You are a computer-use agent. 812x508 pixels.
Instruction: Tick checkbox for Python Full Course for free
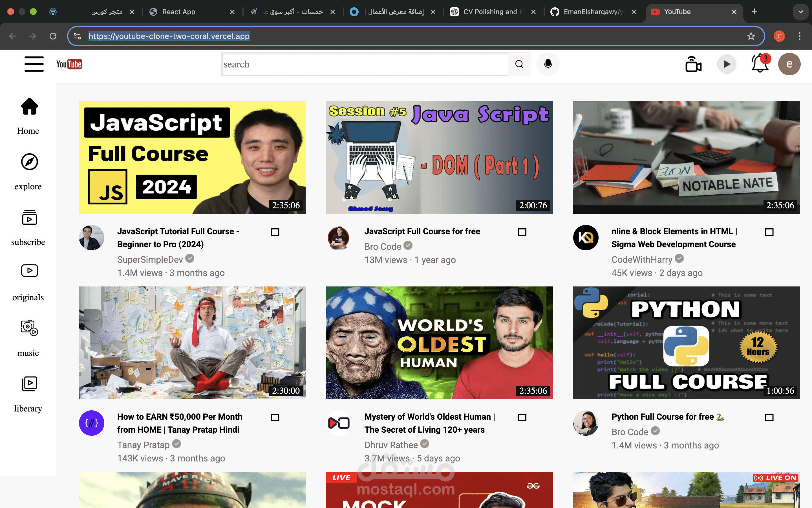click(769, 417)
